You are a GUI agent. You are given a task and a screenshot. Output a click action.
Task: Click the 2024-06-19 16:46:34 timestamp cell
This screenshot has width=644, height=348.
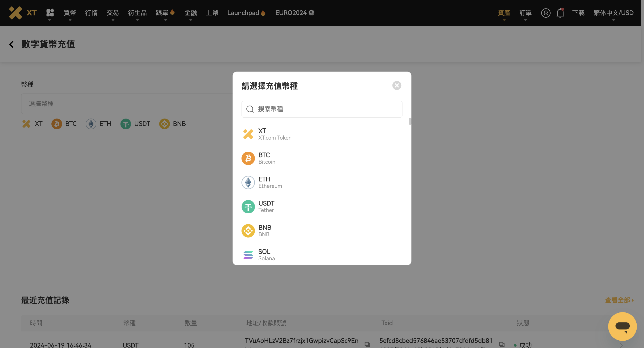(x=61, y=345)
